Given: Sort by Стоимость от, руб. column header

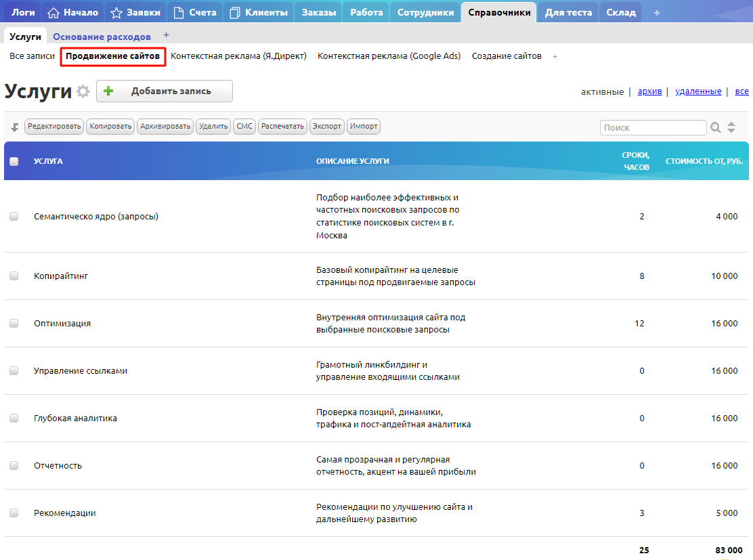Looking at the screenshot, I should 704,161.
